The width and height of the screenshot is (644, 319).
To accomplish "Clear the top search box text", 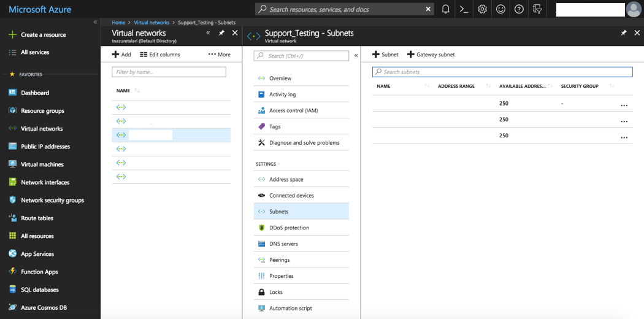I will pos(428,9).
